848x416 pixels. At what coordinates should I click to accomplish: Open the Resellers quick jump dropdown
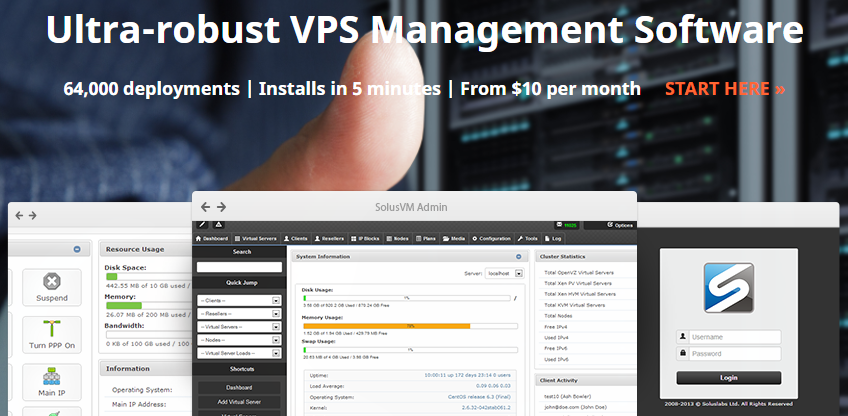(x=239, y=313)
